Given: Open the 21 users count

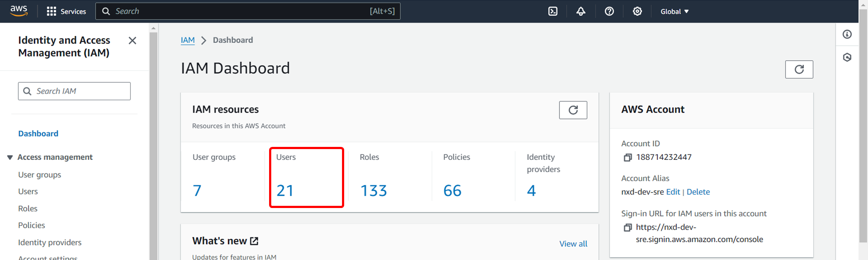Looking at the screenshot, I should tap(285, 191).
